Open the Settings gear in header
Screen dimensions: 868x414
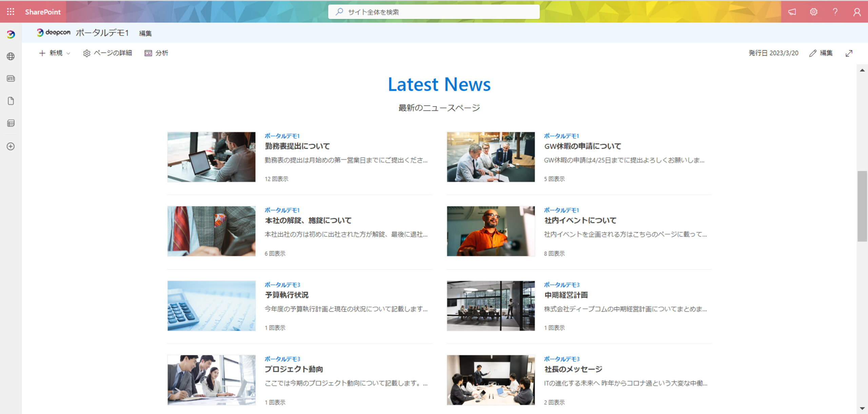[x=814, y=12]
